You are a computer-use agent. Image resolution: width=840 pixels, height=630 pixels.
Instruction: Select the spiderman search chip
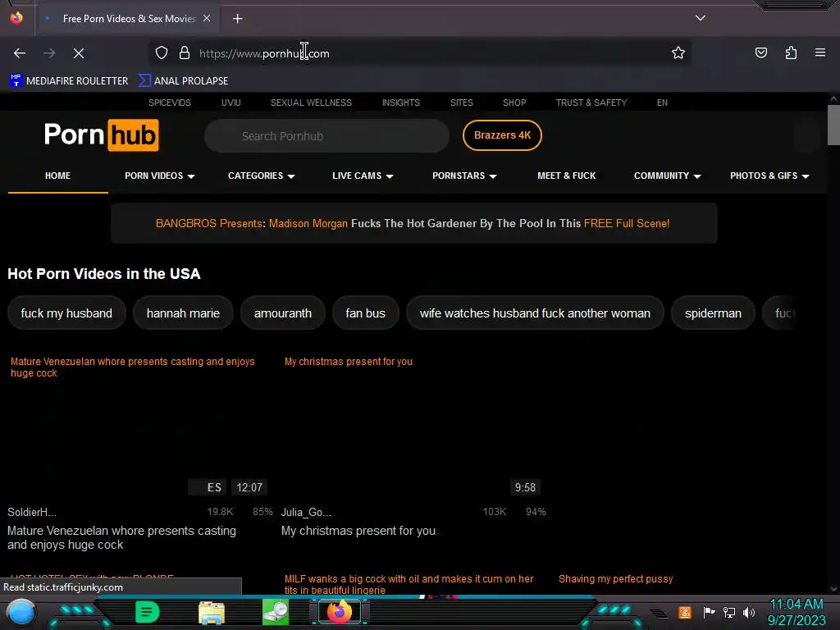pyautogui.click(x=713, y=313)
